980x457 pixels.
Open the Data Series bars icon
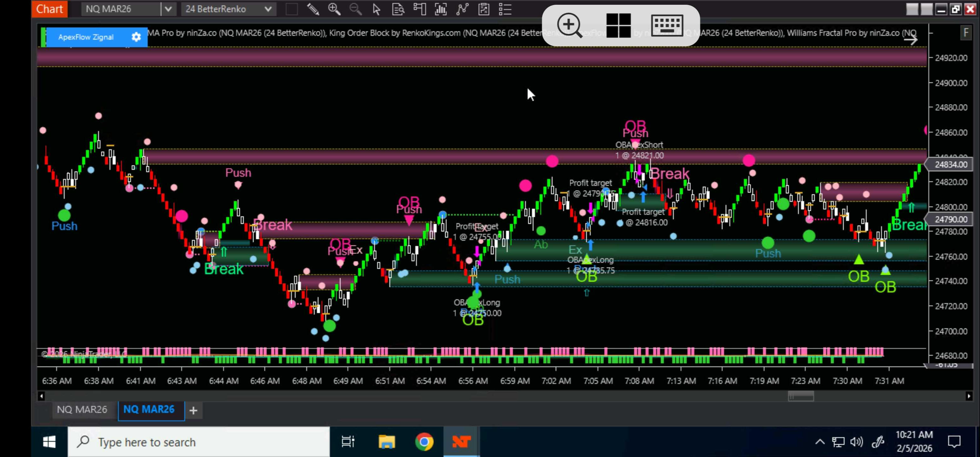point(441,9)
